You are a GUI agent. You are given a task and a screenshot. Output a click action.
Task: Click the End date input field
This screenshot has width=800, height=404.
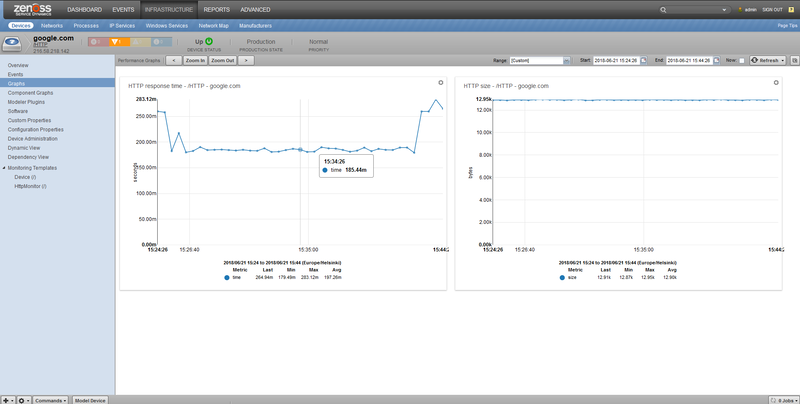point(689,60)
